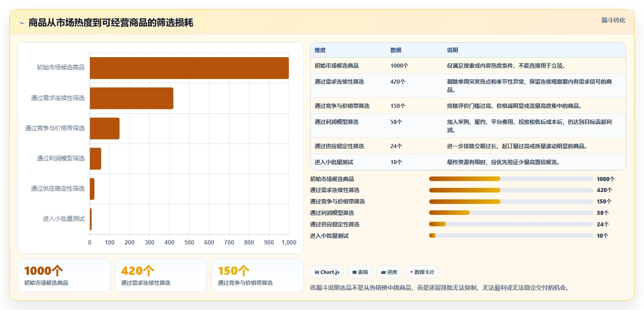Click the 500 tick on chart x-axis
The image size is (644, 310).
tap(189, 242)
